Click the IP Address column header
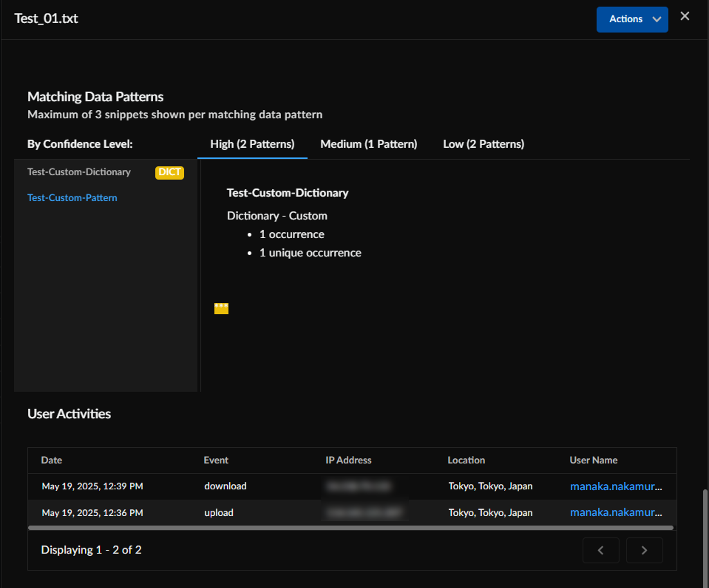This screenshot has height=588, width=709. [348, 460]
